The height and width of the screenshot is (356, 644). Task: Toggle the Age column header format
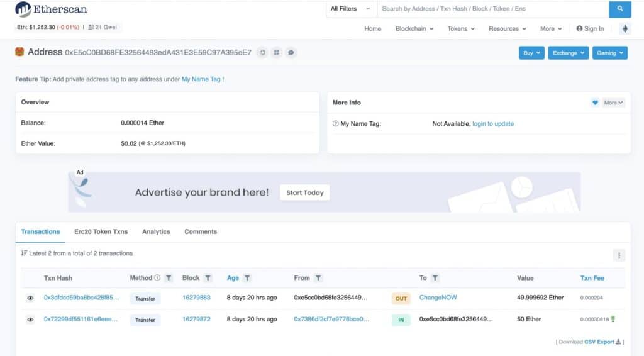[x=233, y=278]
